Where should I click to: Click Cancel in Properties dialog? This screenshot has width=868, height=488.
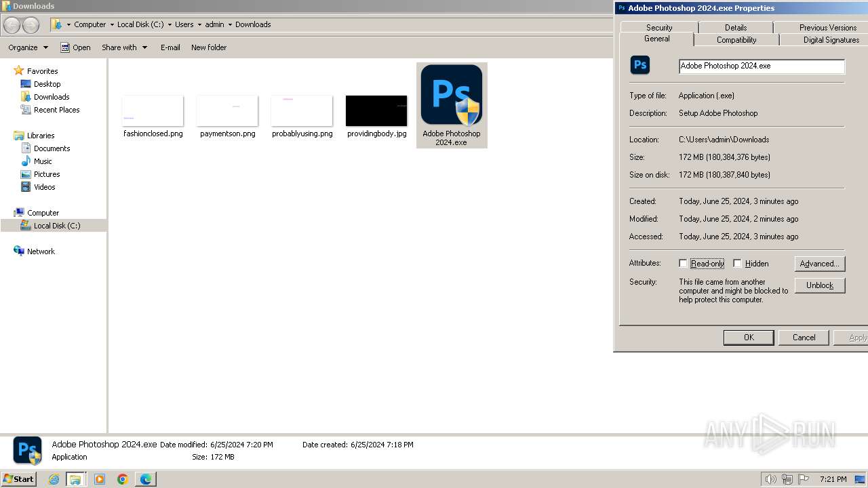tap(804, 338)
